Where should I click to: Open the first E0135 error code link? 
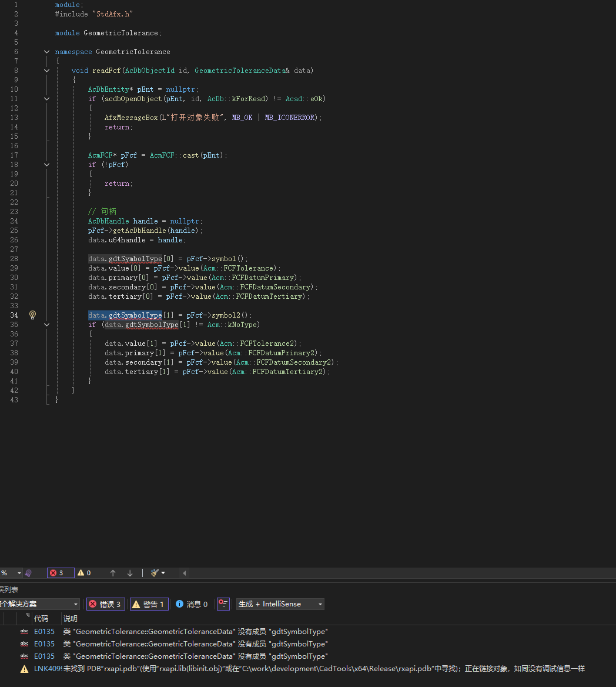(x=44, y=632)
